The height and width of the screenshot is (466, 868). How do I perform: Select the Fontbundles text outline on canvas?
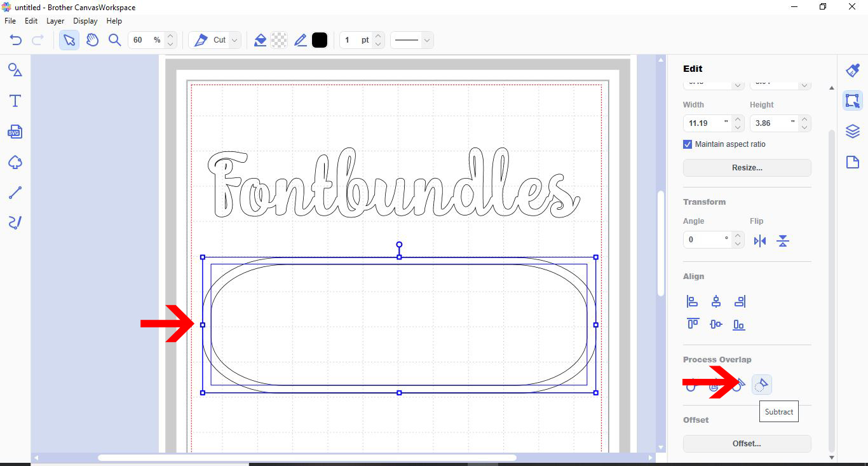393,183
